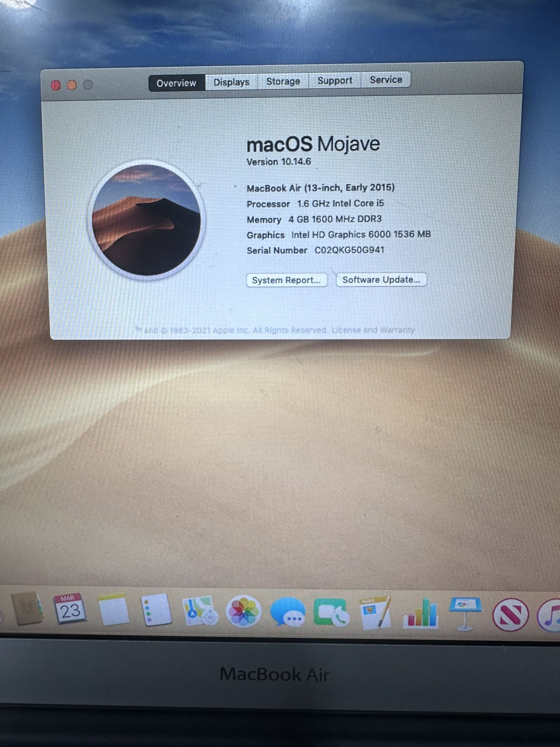
Task: Open Keynote from the Dock
Action: (465, 614)
